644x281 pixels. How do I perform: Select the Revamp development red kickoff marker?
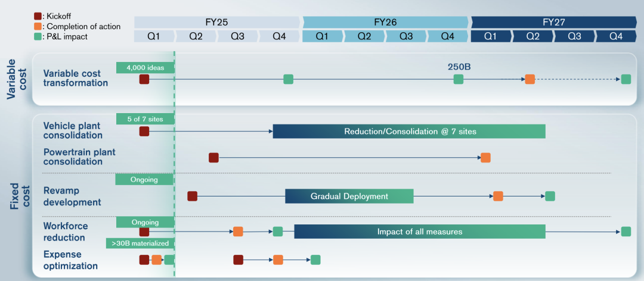coord(192,196)
